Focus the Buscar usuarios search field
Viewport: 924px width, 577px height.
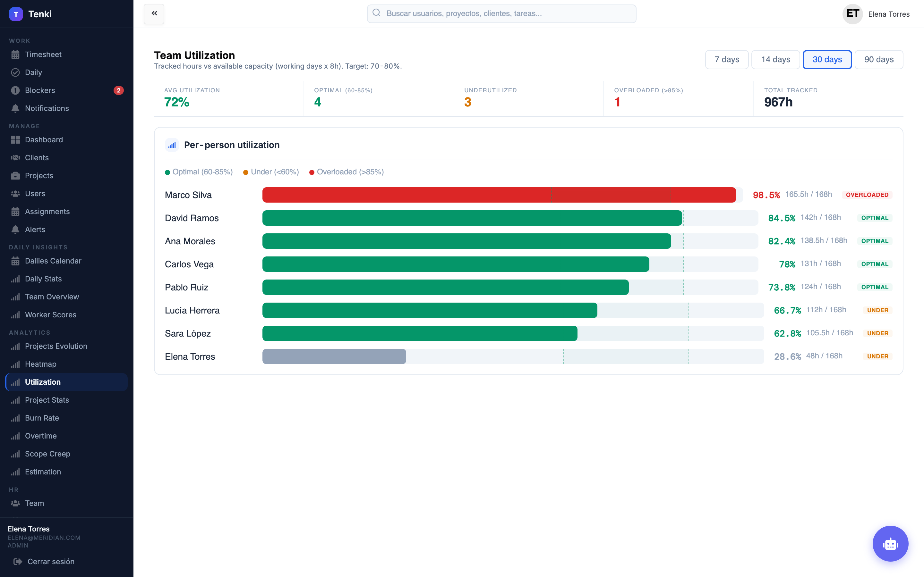[x=501, y=14]
